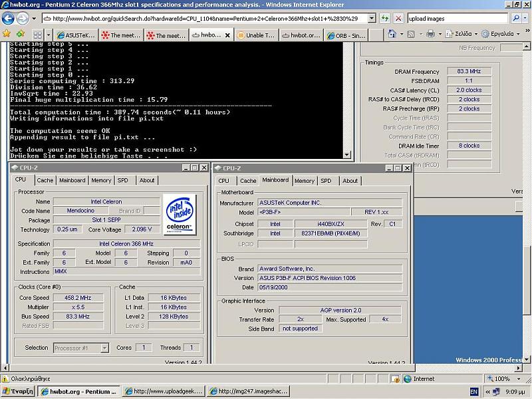Switch to 'Unable T...' tab
Viewport: 532px width, 399px height.
257,35
